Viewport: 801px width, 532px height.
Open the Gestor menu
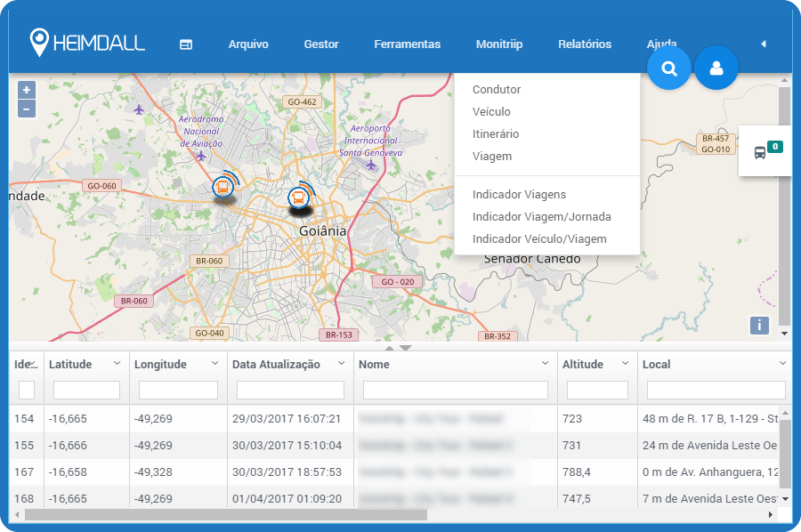tap(321, 44)
